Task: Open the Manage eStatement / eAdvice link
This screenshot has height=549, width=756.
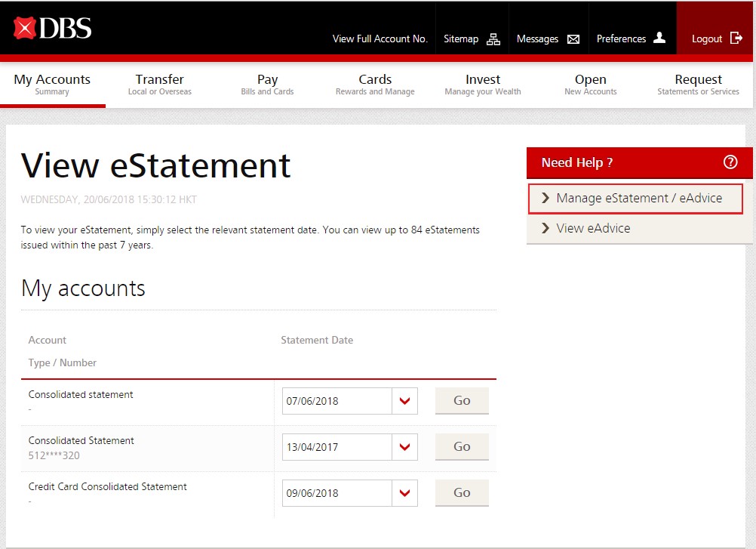Action: [639, 199]
